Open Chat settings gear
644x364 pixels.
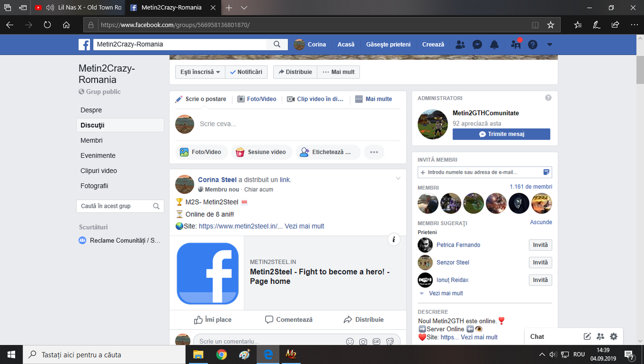(x=613, y=336)
